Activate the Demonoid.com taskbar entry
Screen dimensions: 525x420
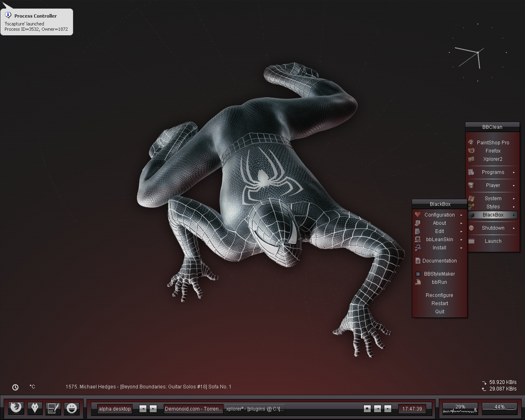click(194, 409)
